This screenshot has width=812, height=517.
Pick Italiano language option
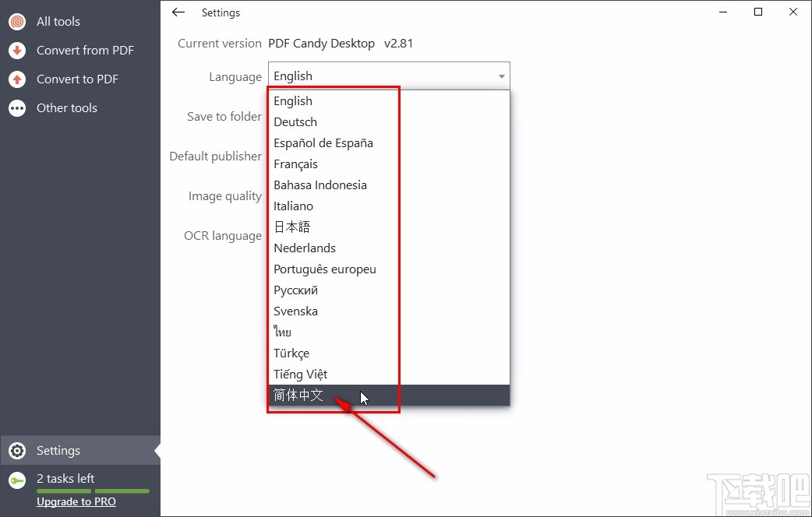(x=389, y=206)
